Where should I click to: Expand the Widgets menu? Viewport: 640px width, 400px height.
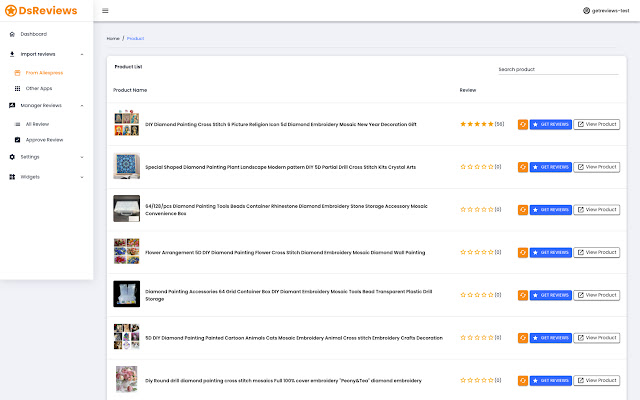tap(81, 177)
